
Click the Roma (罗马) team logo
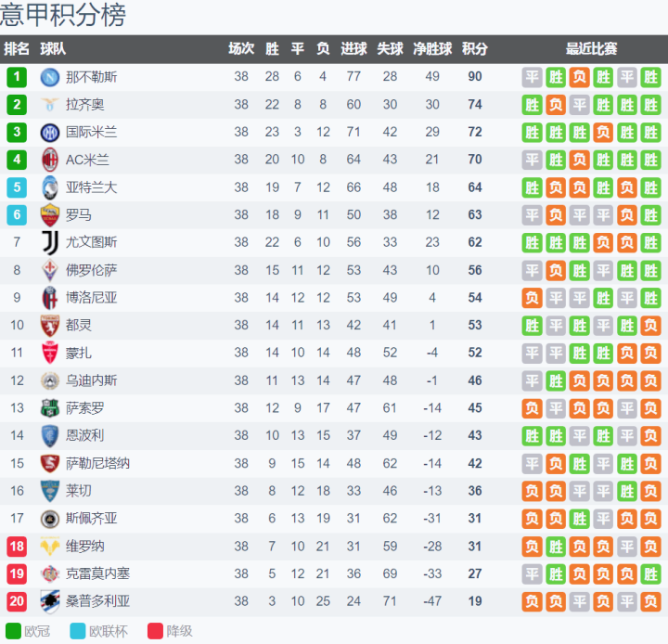click(x=50, y=215)
